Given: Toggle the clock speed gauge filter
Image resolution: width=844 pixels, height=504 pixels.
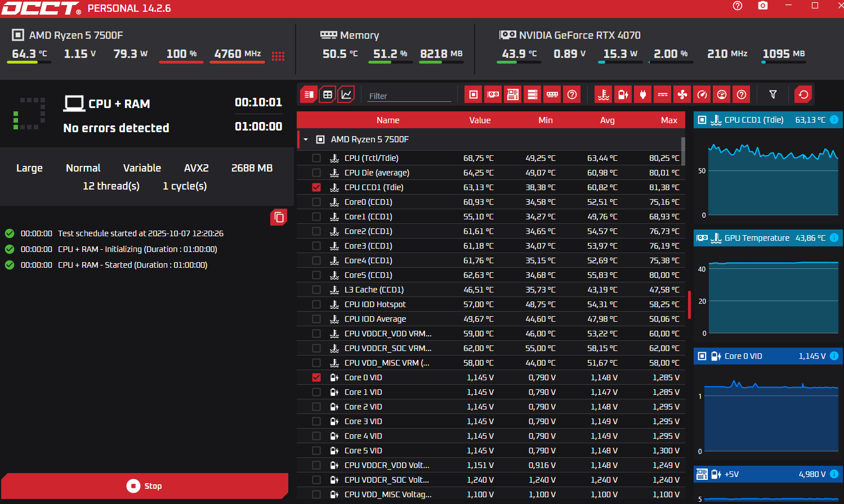Looking at the screenshot, I should 702,94.
